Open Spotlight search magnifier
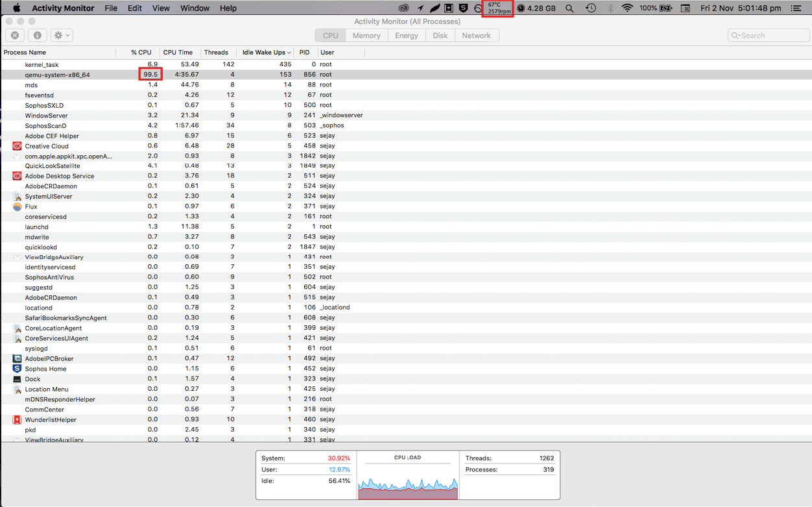Image resolution: width=812 pixels, height=507 pixels. click(569, 8)
